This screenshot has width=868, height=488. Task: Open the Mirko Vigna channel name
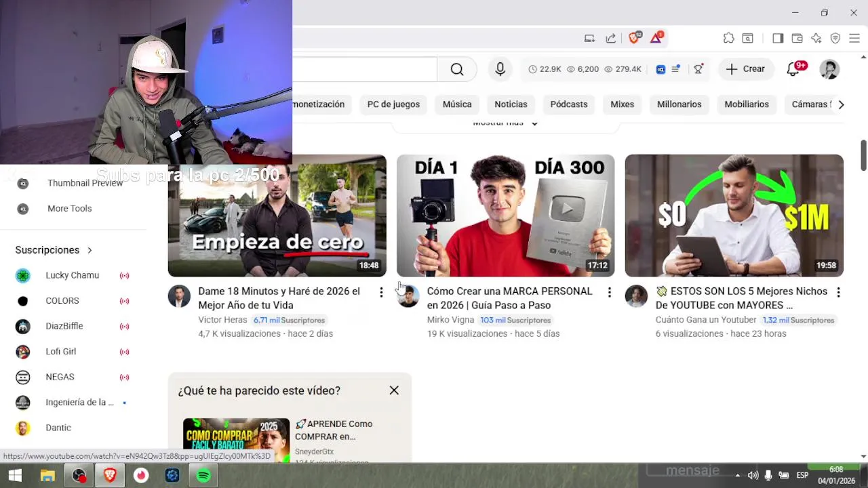click(x=450, y=320)
